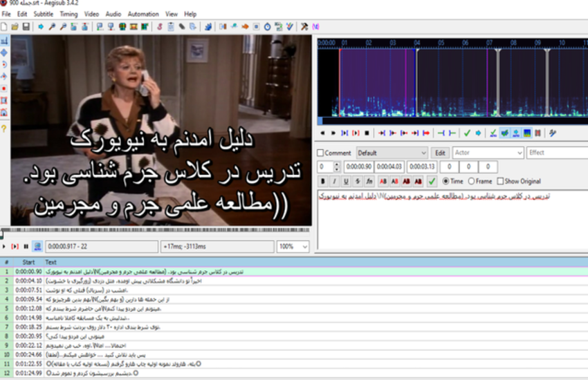Click the video seek bar below preview

tap(159, 230)
